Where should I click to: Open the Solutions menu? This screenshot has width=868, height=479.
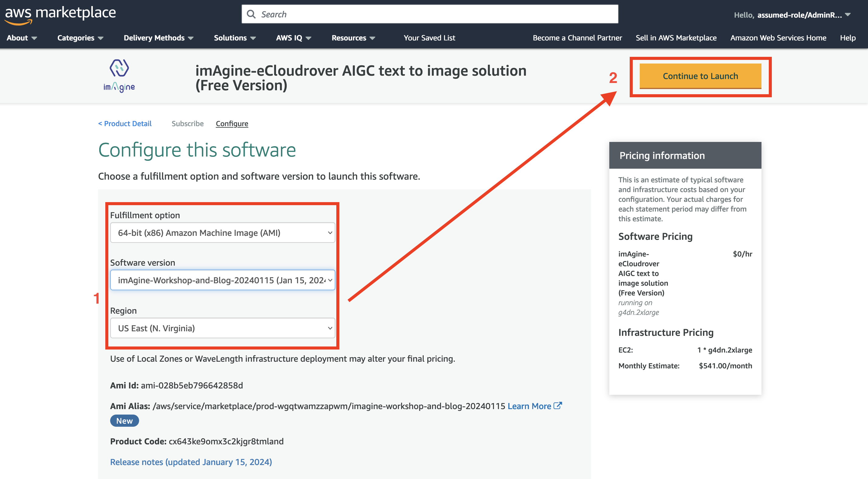coord(235,38)
